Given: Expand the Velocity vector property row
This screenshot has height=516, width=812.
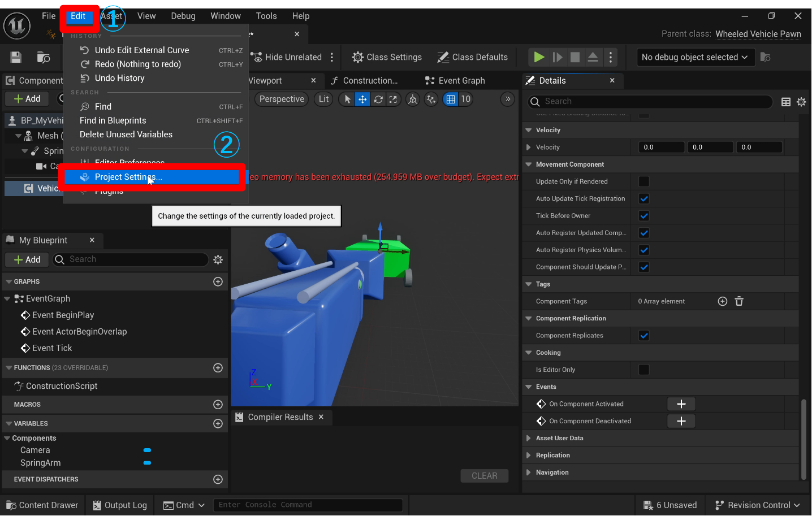Looking at the screenshot, I should (529, 147).
